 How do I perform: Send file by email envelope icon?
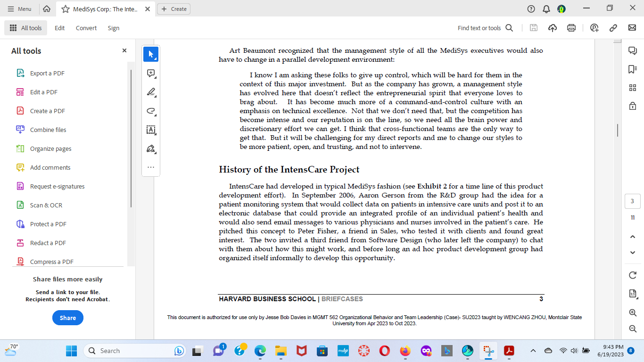[632, 28]
